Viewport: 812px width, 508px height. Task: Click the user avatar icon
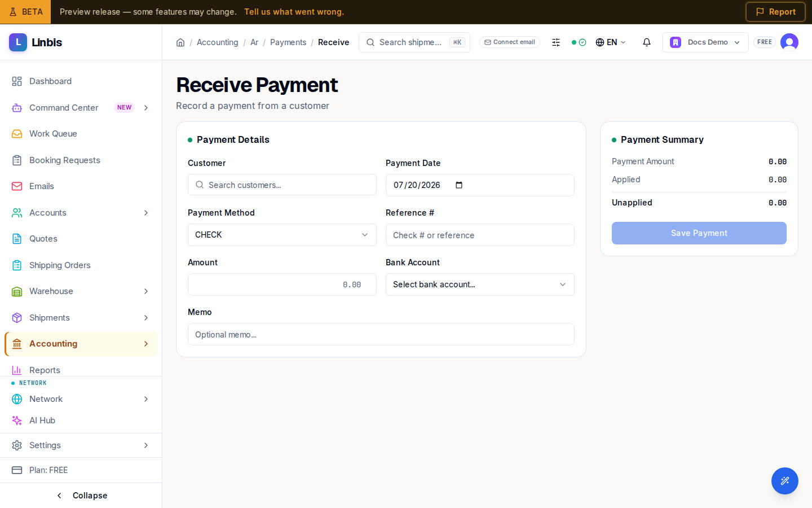click(x=789, y=42)
